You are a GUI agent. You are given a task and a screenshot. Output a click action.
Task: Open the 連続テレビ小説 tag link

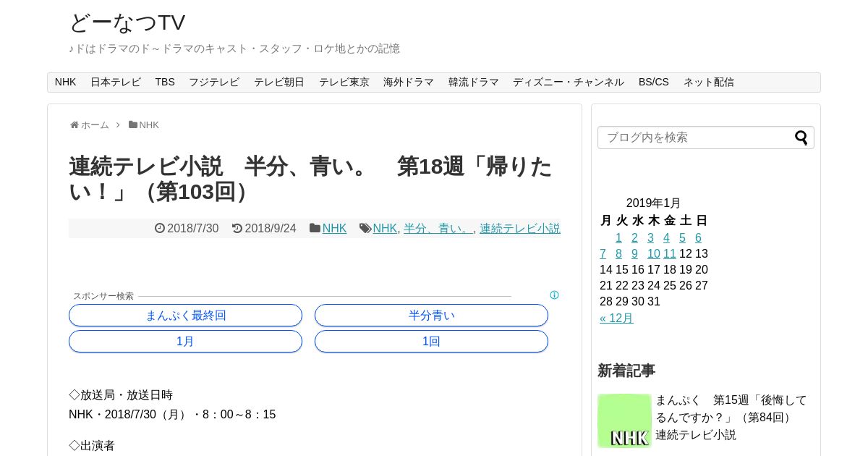click(x=520, y=228)
